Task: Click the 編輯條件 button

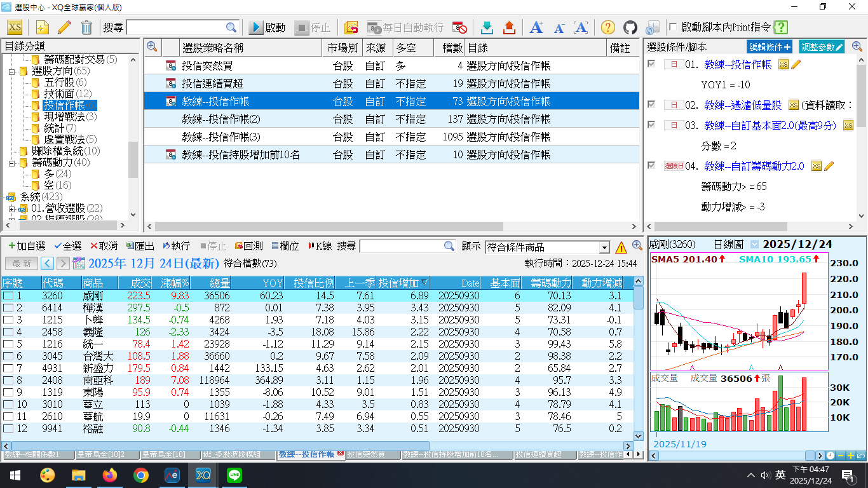Action: click(x=769, y=47)
